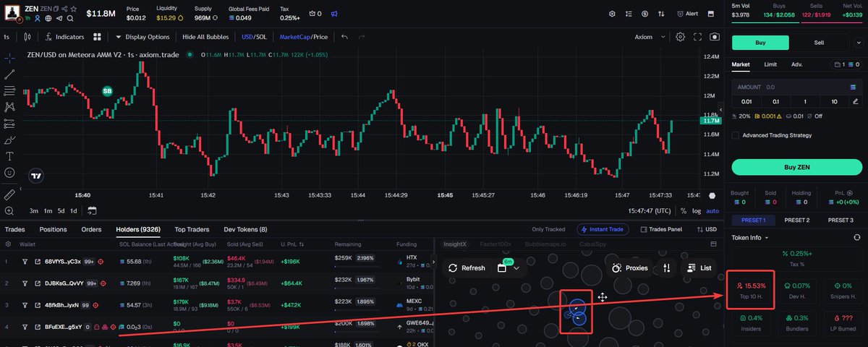Select the brush drawing tool
868x347 pixels.
(9, 140)
